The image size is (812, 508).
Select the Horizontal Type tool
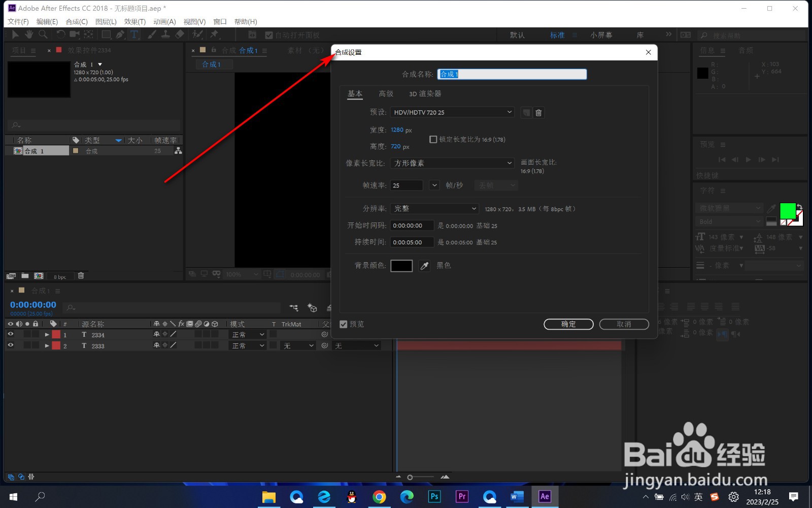click(x=134, y=35)
